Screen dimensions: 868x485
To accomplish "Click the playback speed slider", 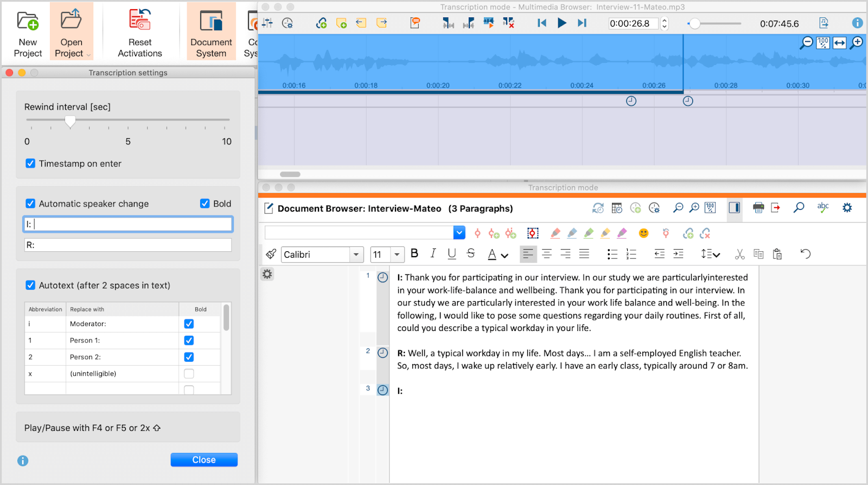I will tap(714, 23).
